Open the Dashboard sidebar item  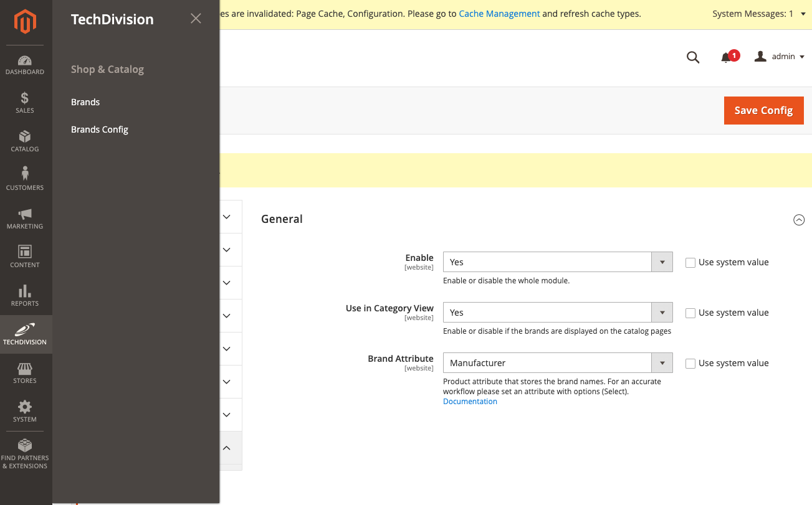point(25,65)
